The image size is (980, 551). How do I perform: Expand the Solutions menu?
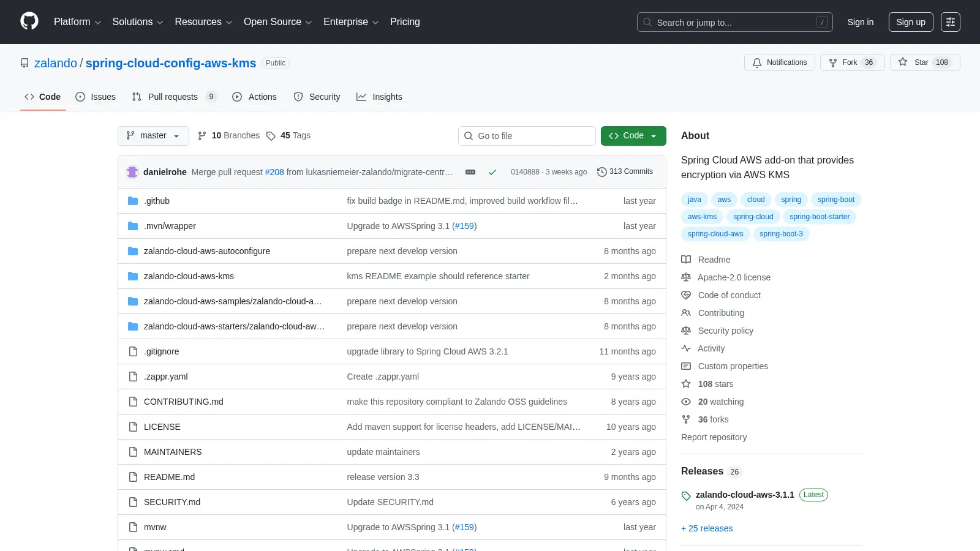click(138, 22)
